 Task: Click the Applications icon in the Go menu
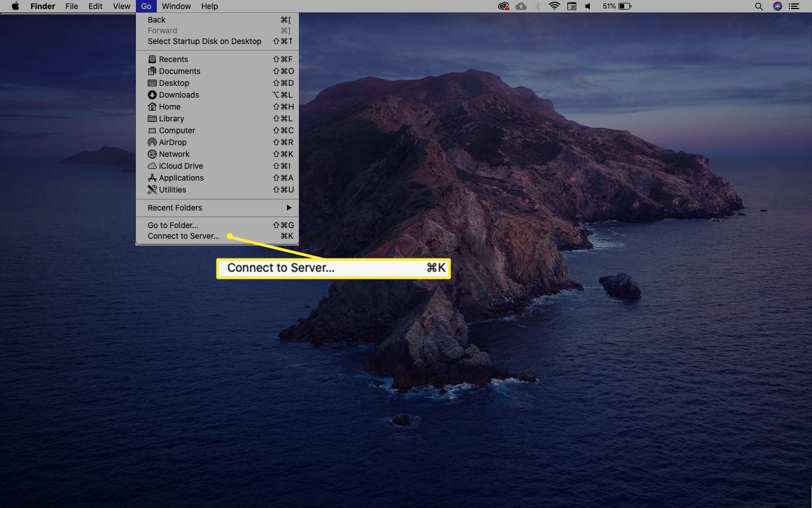(152, 178)
